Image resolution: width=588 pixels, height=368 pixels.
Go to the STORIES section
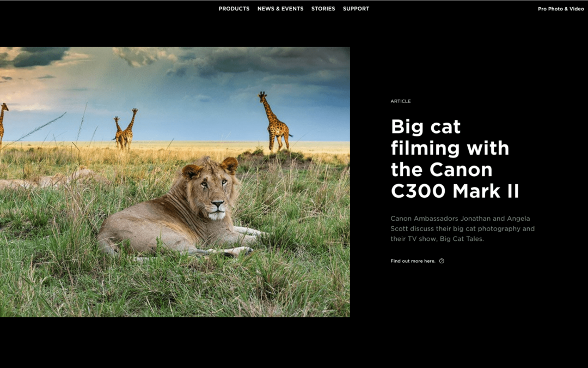pyautogui.click(x=323, y=9)
